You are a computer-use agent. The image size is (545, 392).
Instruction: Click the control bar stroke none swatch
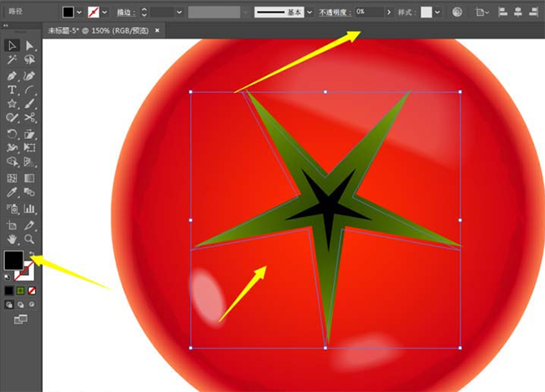point(94,13)
